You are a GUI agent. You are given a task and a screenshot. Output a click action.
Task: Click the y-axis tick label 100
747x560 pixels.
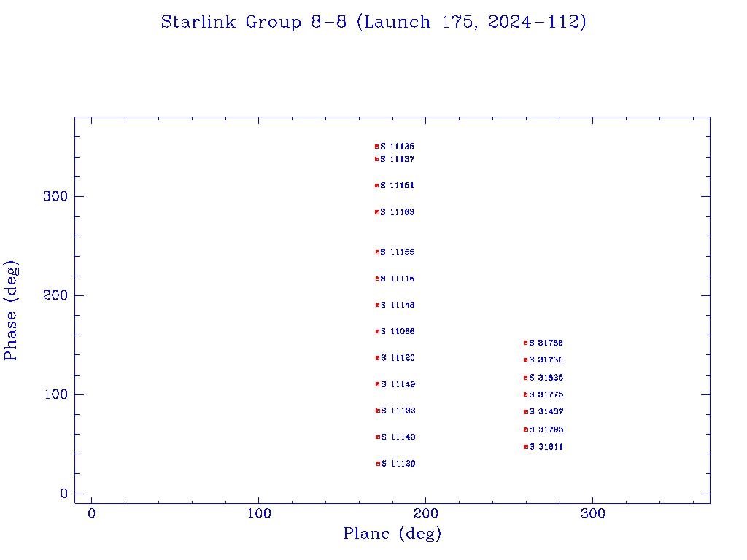pos(55,394)
